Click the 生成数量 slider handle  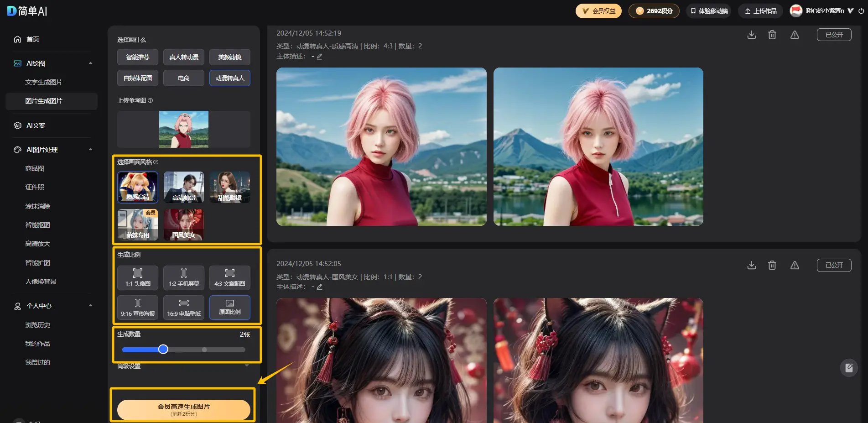coord(163,350)
